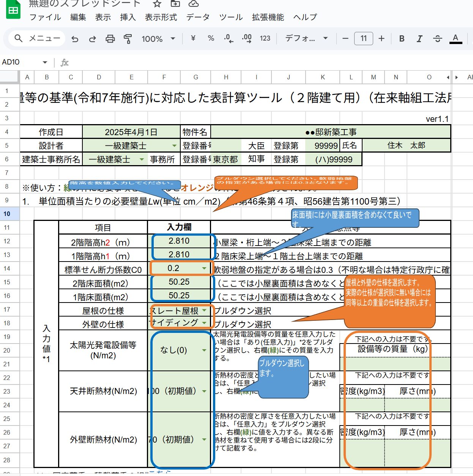Open 太陽光発電設備等 なし(0) dropdown
Viewport: 473px width, 476px height.
tap(204, 350)
